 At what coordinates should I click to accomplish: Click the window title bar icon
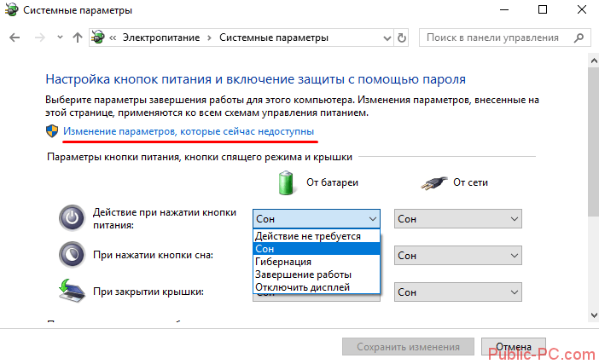(11, 9)
